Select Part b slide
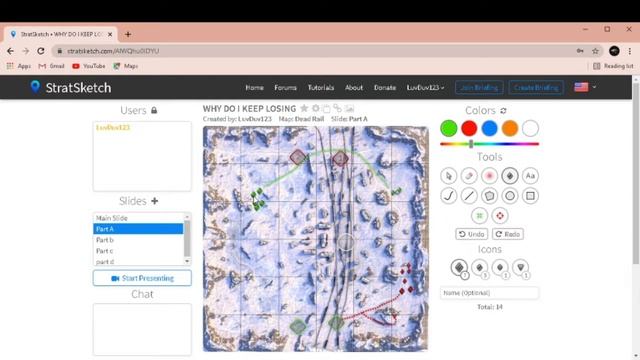The image size is (640, 360). click(x=138, y=240)
